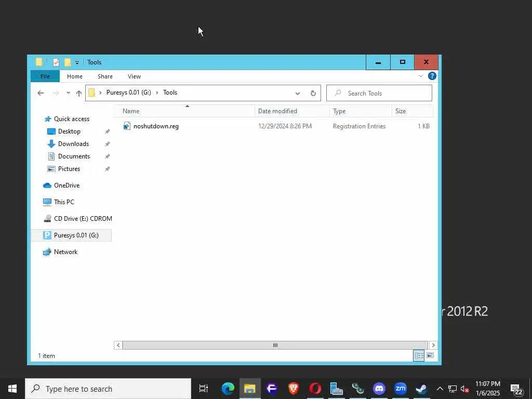Go up one level with Up arrow
Image resolution: width=532 pixels, height=399 pixels.
pyautogui.click(x=79, y=93)
